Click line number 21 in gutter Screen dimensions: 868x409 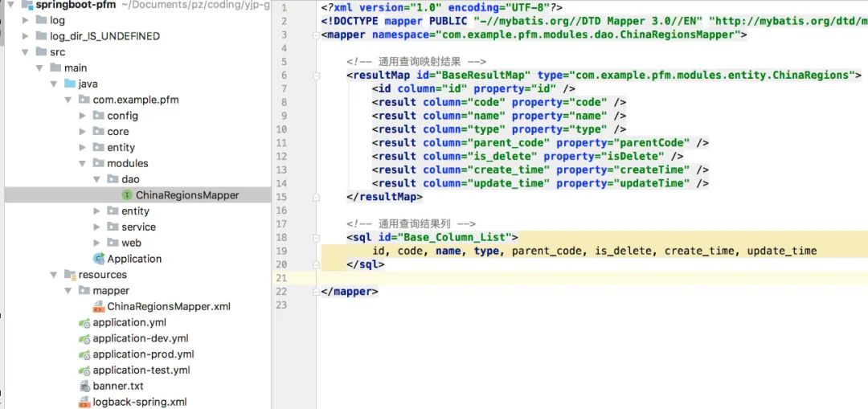pos(280,278)
